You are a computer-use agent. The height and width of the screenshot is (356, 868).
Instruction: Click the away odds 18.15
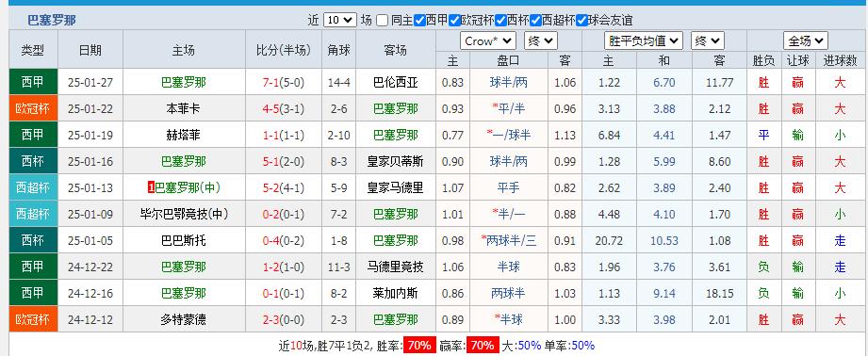pos(720,293)
